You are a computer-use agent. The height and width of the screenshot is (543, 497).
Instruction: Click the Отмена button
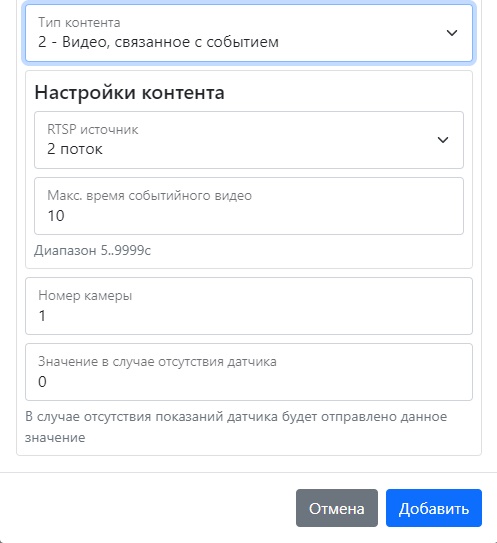(x=337, y=508)
